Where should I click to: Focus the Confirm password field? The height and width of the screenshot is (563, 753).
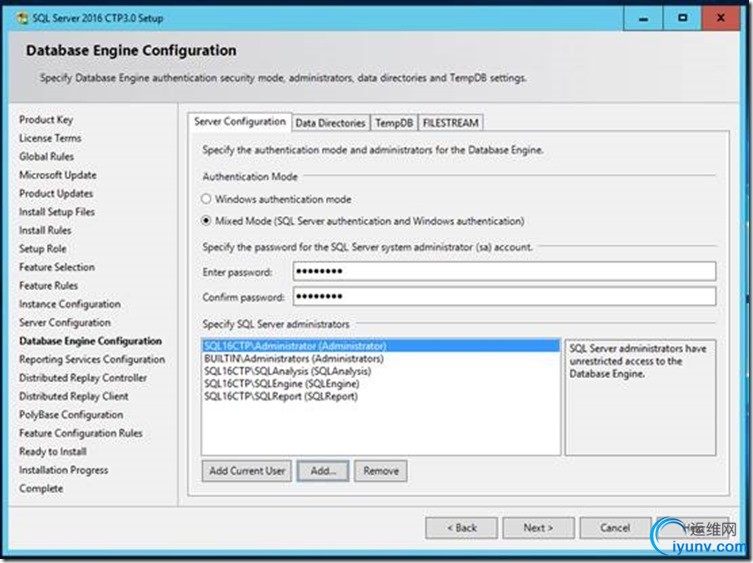pos(504,296)
